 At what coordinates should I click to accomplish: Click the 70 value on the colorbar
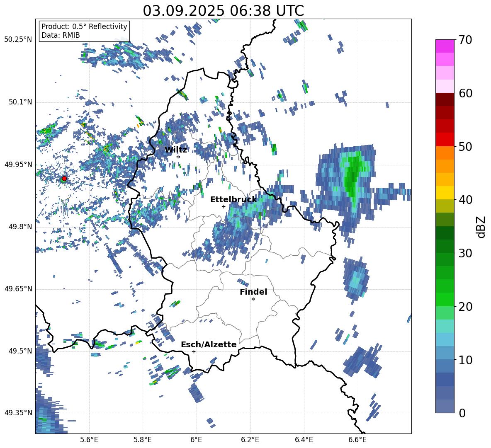(465, 40)
